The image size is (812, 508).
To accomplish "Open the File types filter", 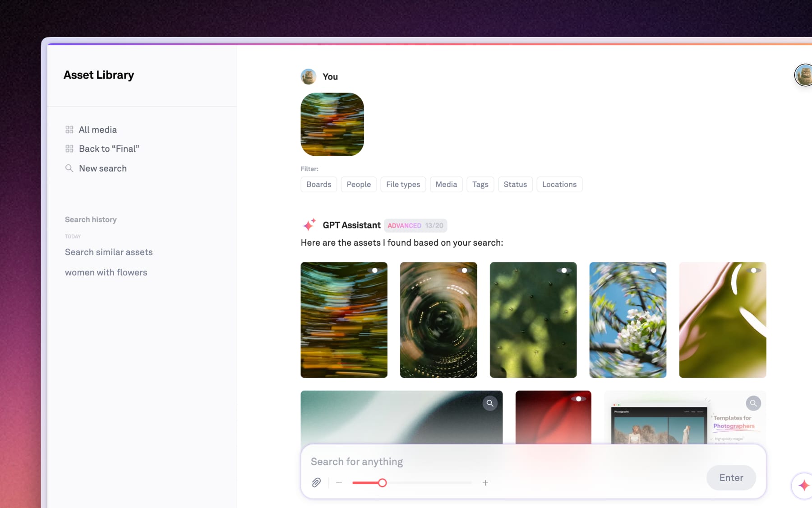I will click(403, 184).
